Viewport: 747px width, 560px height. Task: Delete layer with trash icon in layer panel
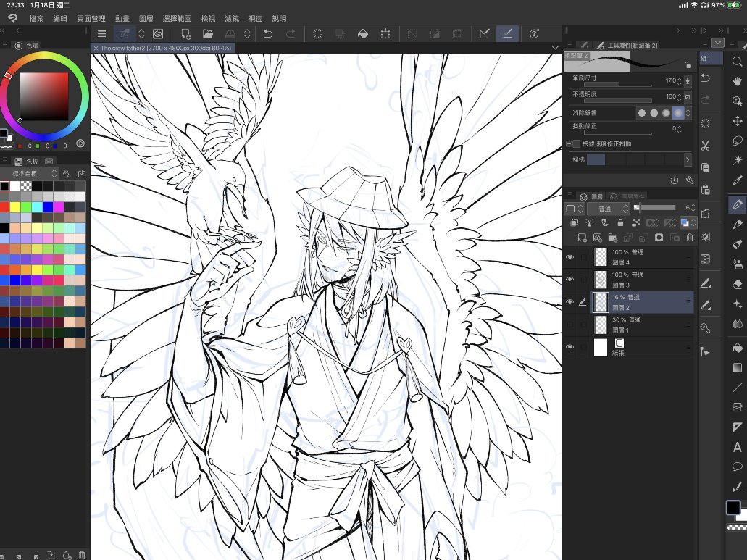coord(689,237)
